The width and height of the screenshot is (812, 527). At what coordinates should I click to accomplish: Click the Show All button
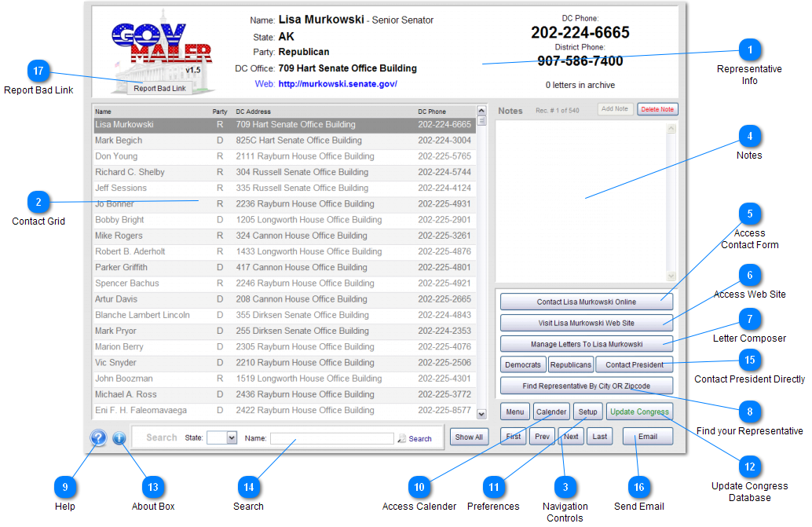click(x=469, y=437)
